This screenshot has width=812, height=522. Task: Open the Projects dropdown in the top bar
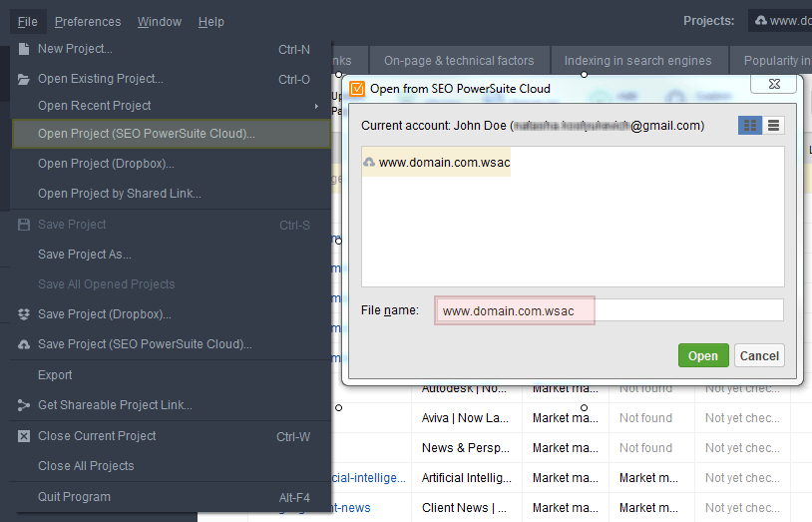point(780,21)
